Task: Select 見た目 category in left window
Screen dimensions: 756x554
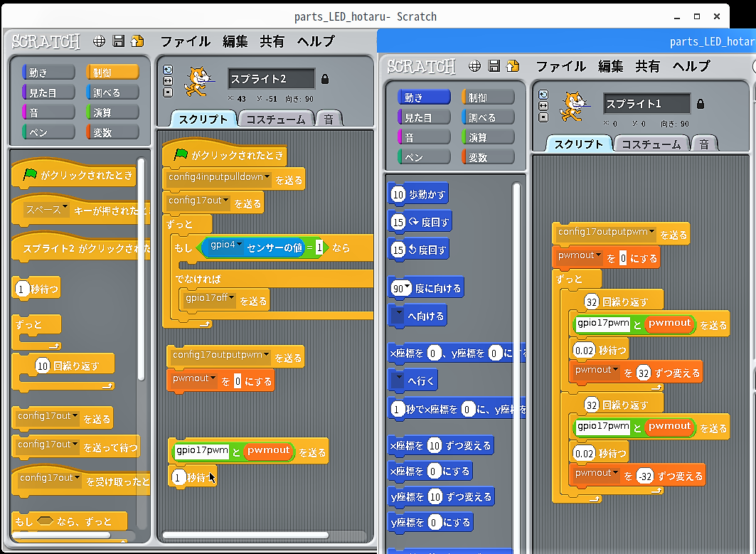Action: pyautogui.click(x=48, y=92)
